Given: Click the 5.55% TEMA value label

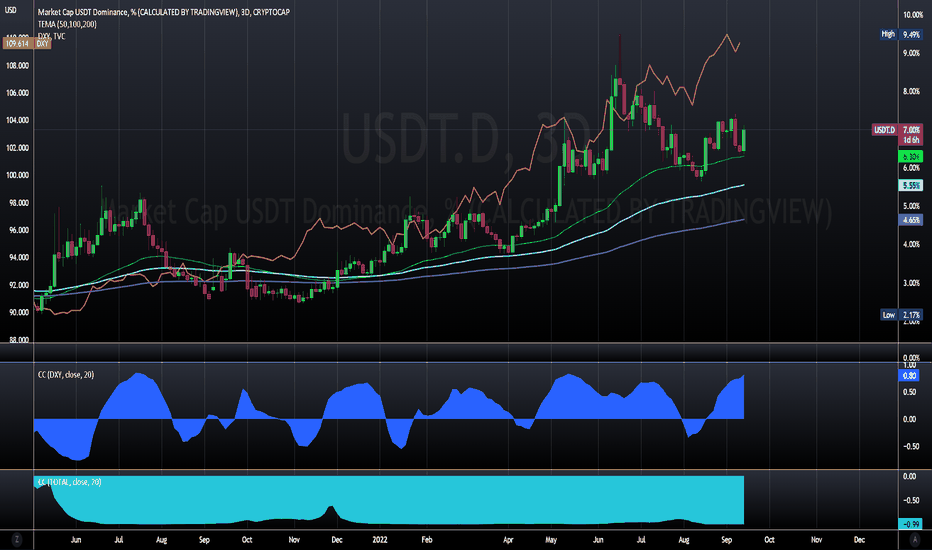Looking at the screenshot, I should pyautogui.click(x=911, y=186).
